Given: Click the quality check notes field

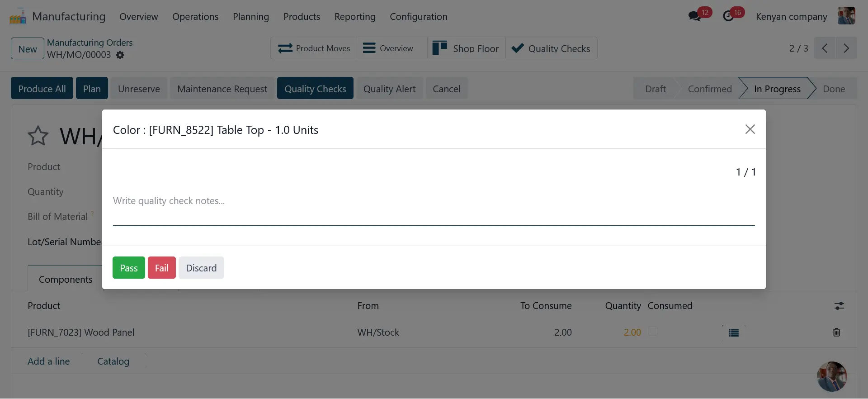Looking at the screenshot, I should 433,201.
